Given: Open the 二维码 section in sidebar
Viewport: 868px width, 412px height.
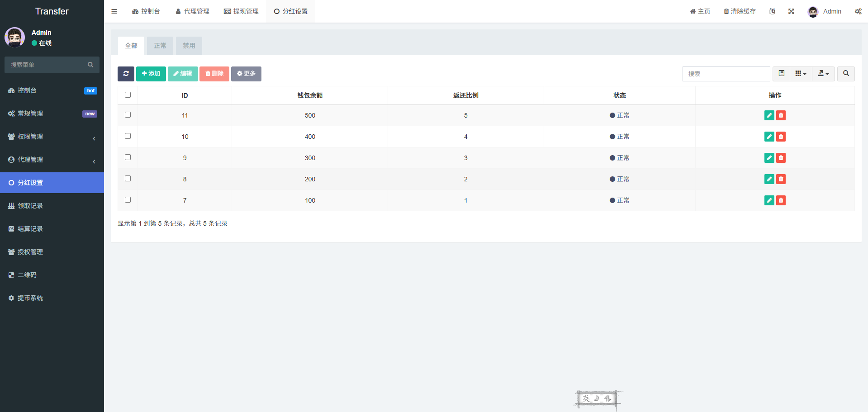Looking at the screenshot, I should [27, 275].
